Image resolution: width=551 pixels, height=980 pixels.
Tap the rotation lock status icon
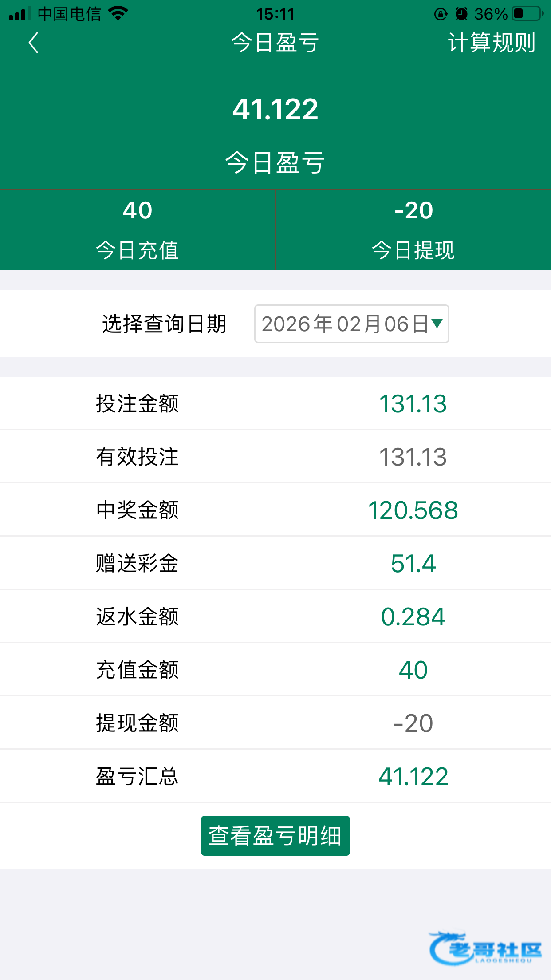pyautogui.click(x=441, y=14)
